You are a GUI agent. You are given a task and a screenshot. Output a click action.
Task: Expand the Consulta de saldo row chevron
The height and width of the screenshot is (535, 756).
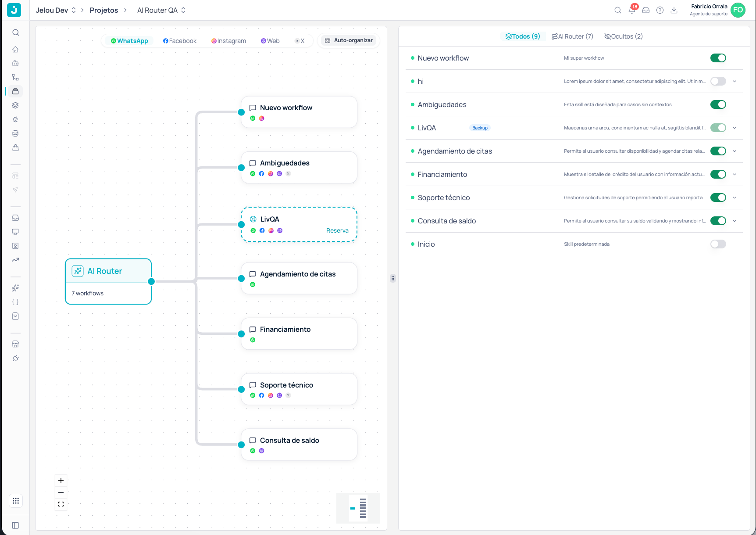[x=735, y=221]
